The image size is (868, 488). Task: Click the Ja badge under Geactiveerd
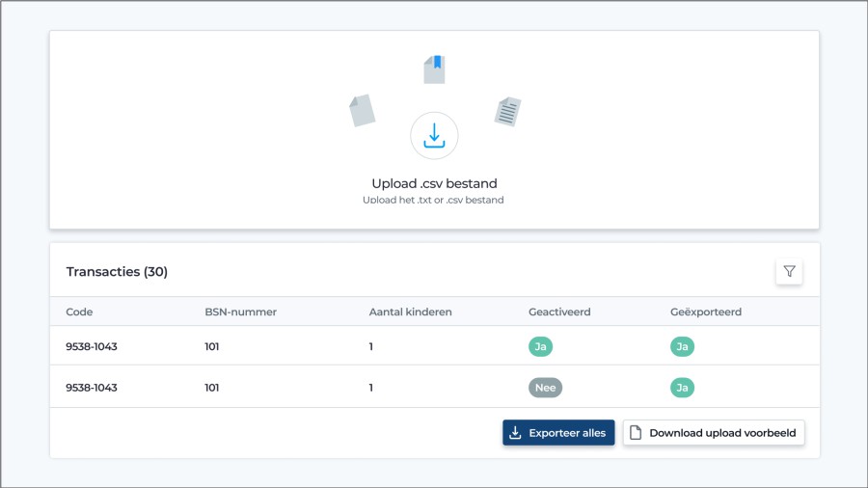click(x=540, y=346)
